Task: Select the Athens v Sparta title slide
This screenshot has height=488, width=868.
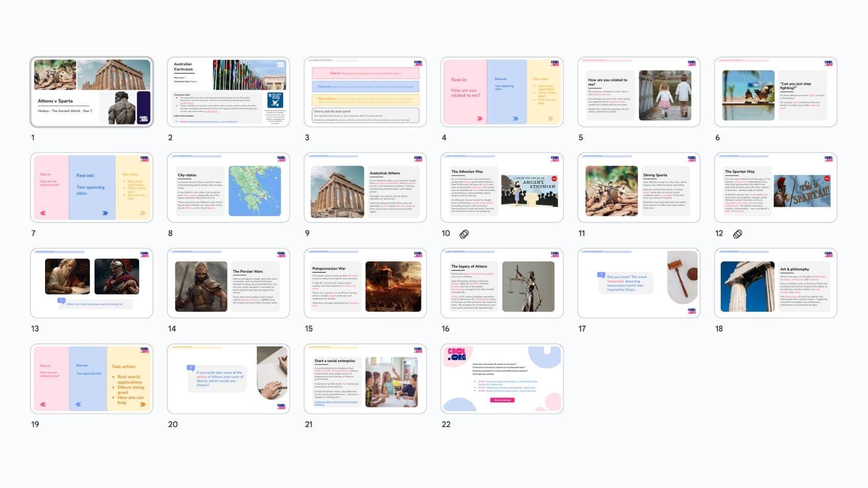Action: pyautogui.click(x=92, y=92)
